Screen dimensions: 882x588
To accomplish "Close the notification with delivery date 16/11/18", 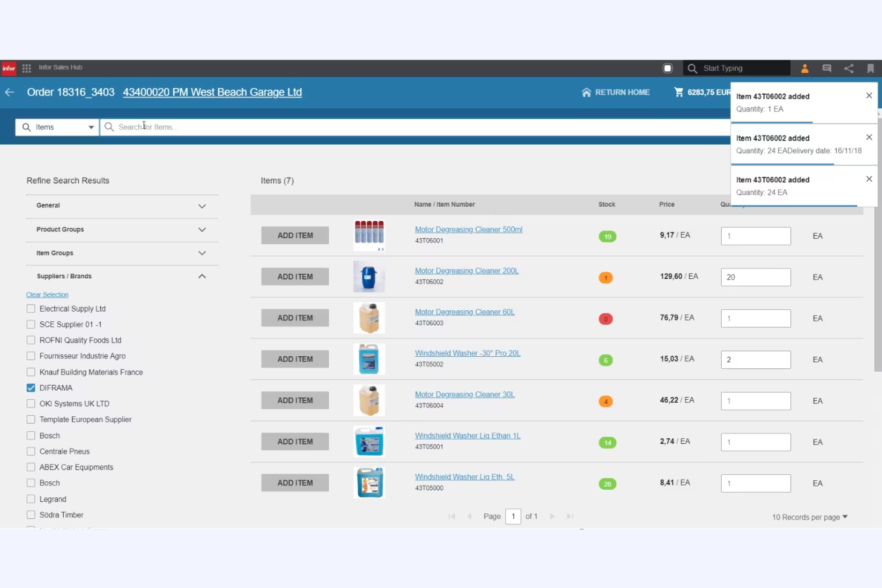I will pyautogui.click(x=869, y=138).
